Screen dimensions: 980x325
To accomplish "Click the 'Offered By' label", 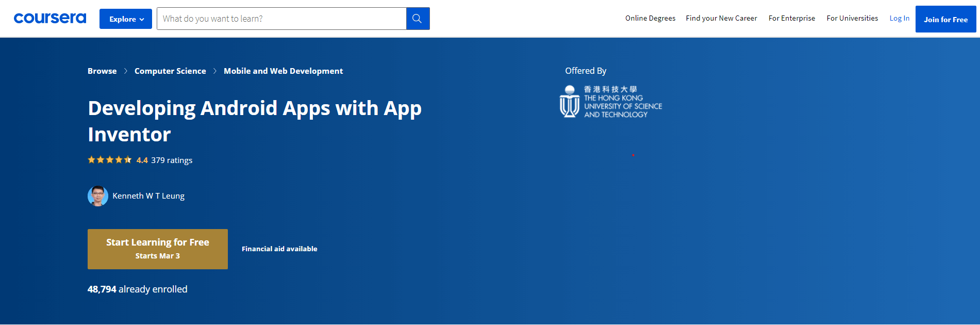I will (x=586, y=71).
